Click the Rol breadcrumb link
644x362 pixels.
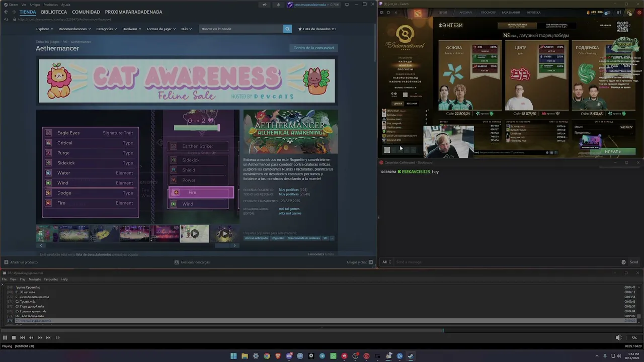coord(65,42)
